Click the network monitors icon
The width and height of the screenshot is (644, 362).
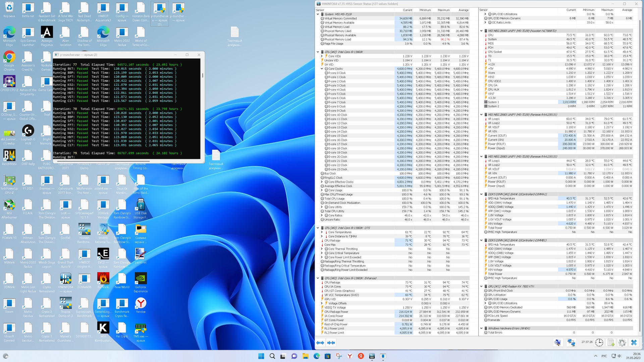point(571,343)
